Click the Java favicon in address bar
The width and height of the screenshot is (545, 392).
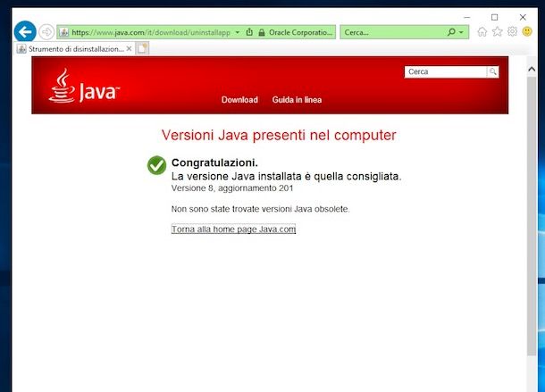[x=63, y=32]
